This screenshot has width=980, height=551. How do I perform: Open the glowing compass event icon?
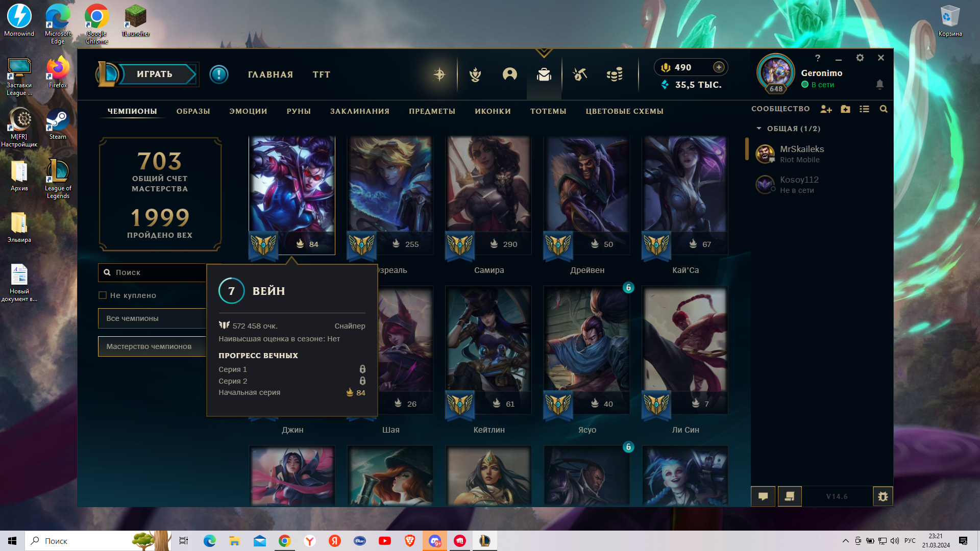(x=439, y=74)
